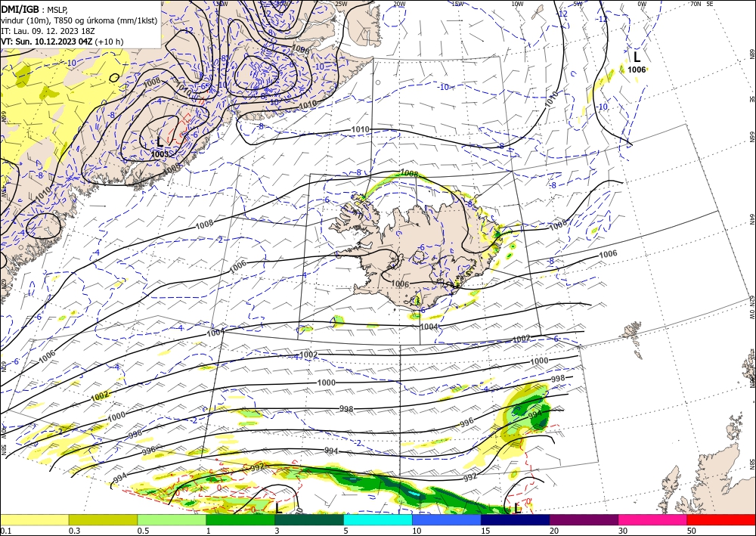
Task: Click the 'L' marker above 1006 in northeast
Action: pos(637,57)
